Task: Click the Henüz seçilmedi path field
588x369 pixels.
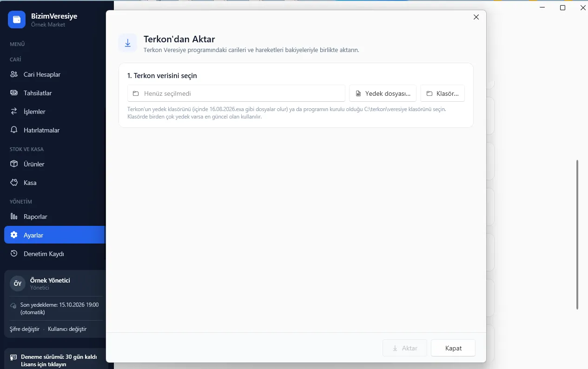Action: click(x=237, y=93)
